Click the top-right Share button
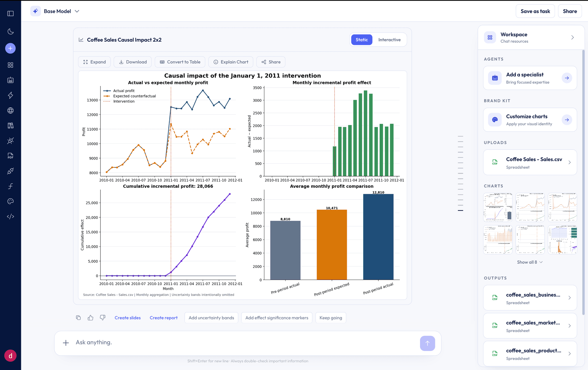 pyautogui.click(x=570, y=11)
